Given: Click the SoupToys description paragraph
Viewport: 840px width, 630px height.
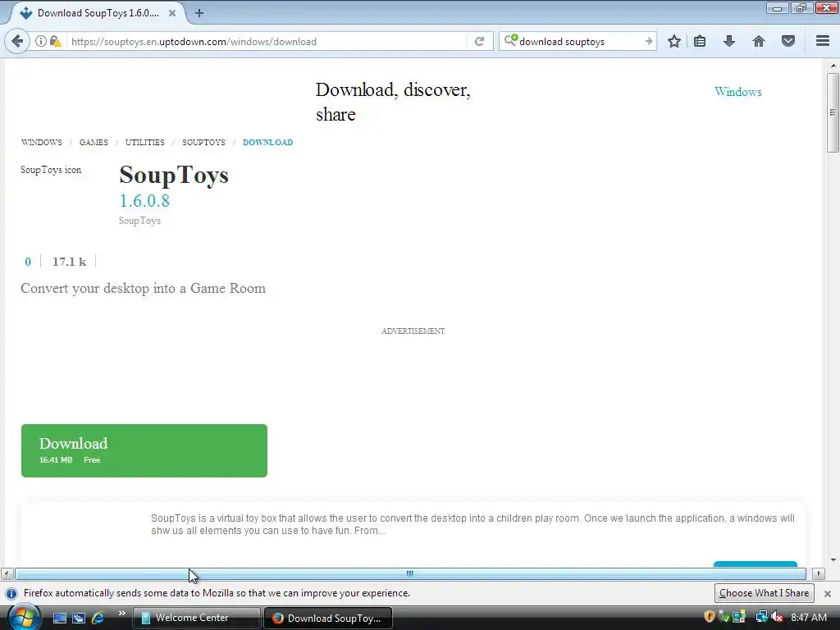Looking at the screenshot, I should [472, 524].
